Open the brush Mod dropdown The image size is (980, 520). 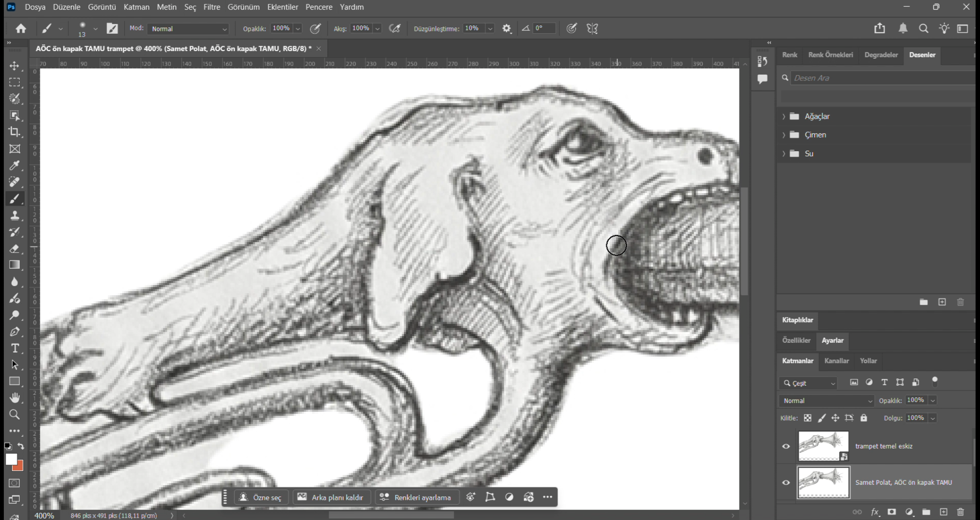pos(188,29)
